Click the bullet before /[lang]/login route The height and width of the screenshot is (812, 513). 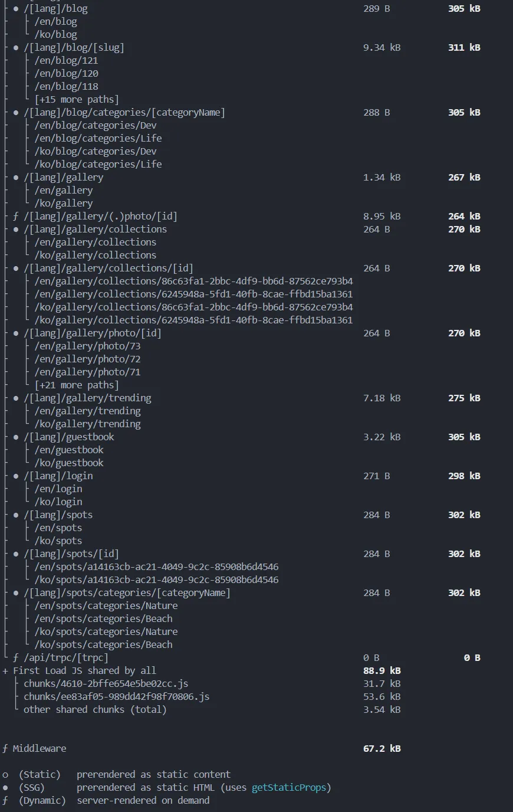pos(16,476)
